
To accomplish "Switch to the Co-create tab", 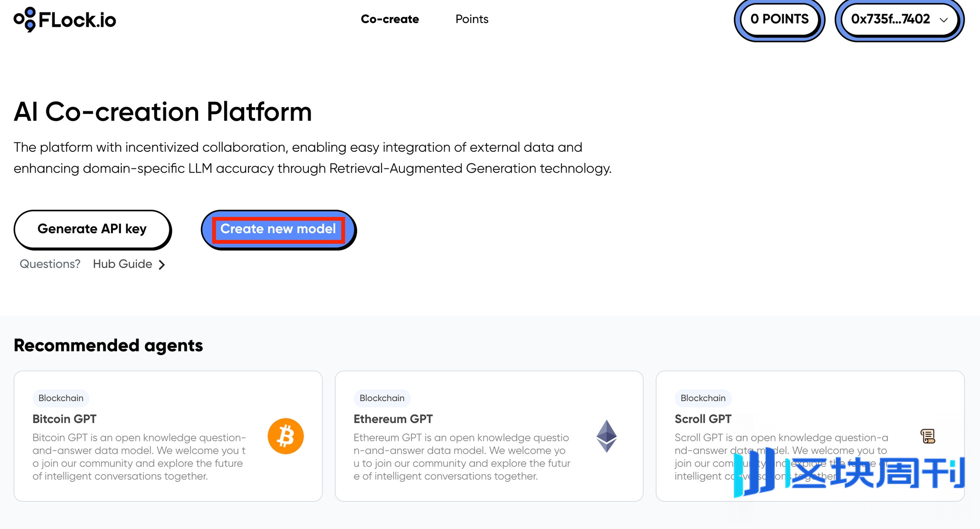I will (x=390, y=19).
